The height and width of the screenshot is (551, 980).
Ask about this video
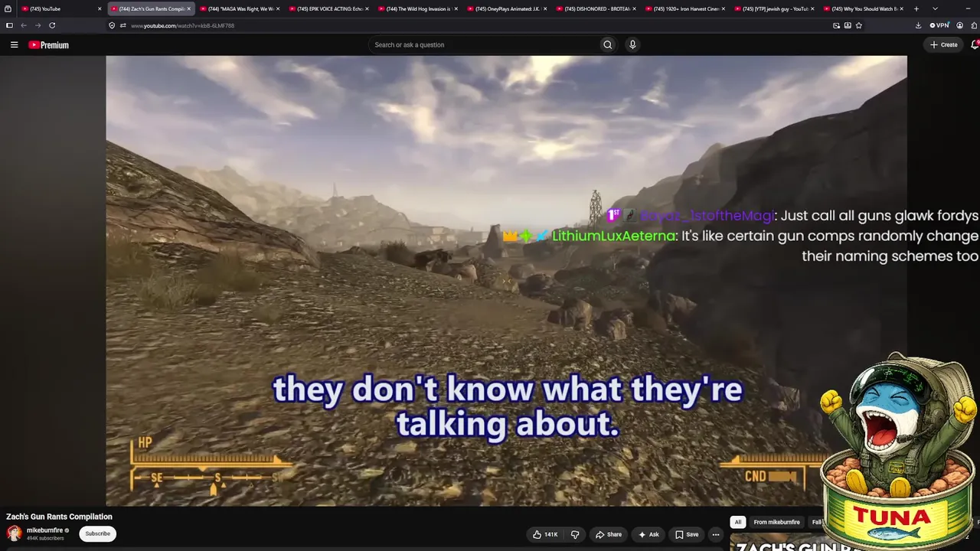648,534
